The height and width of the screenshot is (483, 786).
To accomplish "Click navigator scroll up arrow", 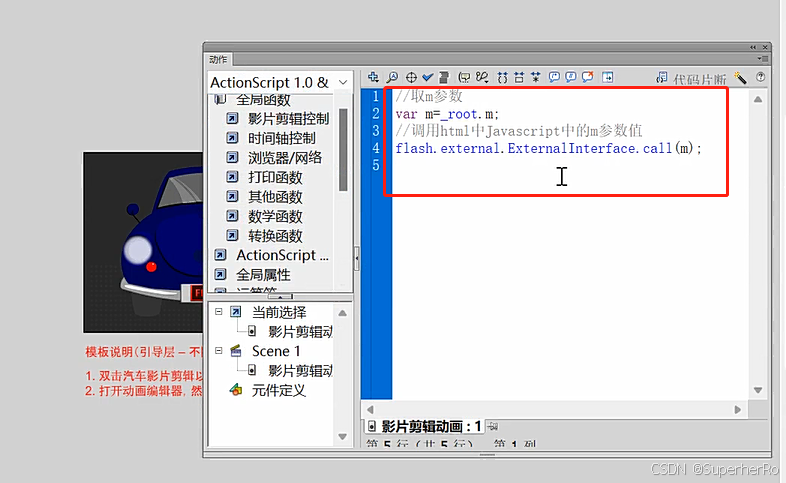I will pyautogui.click(x=342, y=313).
